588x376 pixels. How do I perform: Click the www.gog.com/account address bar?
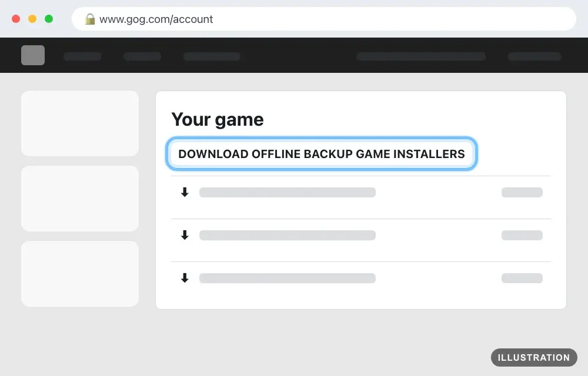323,19
